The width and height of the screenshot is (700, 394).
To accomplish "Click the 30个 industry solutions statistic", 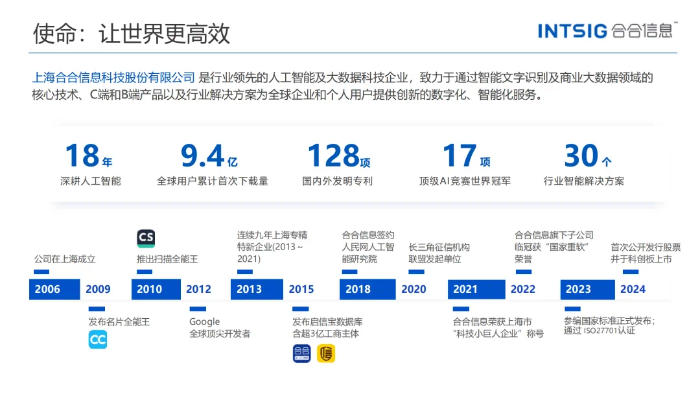I will [x=584, y=163].
